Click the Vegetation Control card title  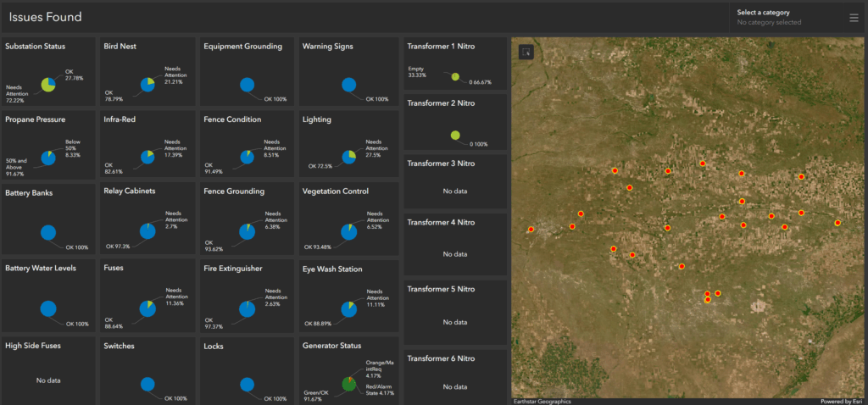click(x=336, y=191)
